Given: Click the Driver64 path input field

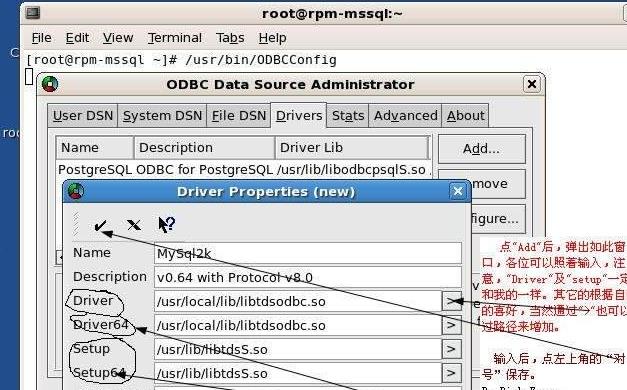Looking at the screenshot, I should (298, 325).
